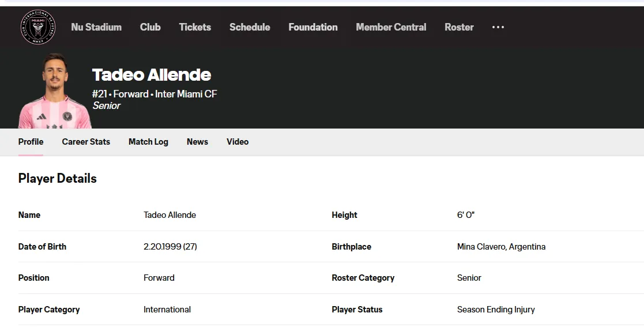Click the italic Senior label in header

coord(107,105)
